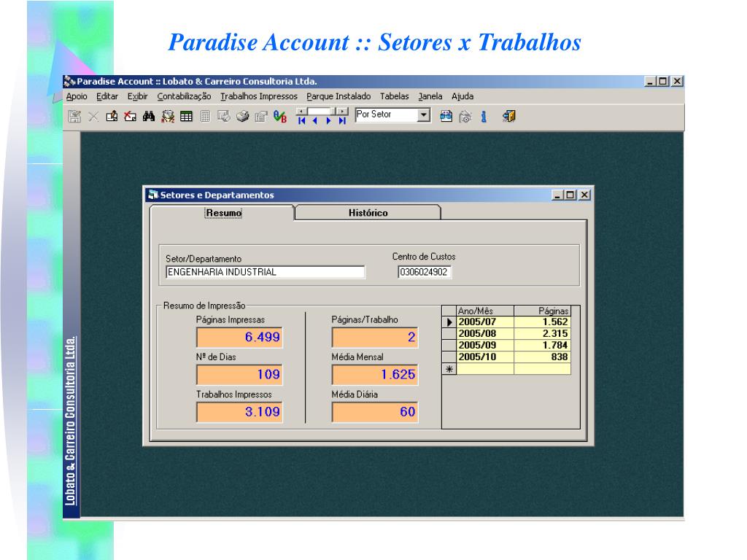The image size is (747, 560).
Task: Click the red X card delete icon
Action: (x=130, y=116)
